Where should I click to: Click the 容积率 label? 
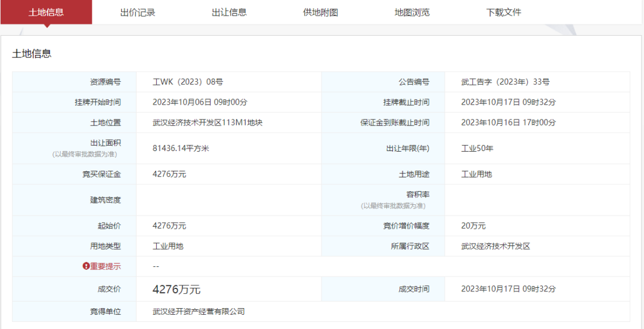pyautogui.click(x=417, y=195)
